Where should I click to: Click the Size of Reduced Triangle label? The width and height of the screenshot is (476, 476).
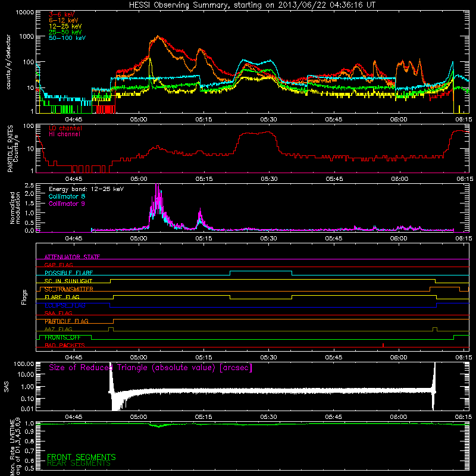(x=151, y=368)
